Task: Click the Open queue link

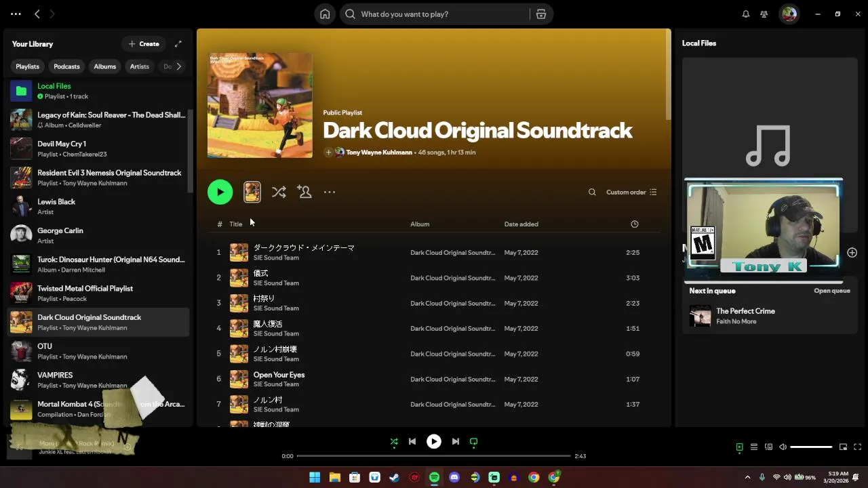Action: tap(831, 291)
